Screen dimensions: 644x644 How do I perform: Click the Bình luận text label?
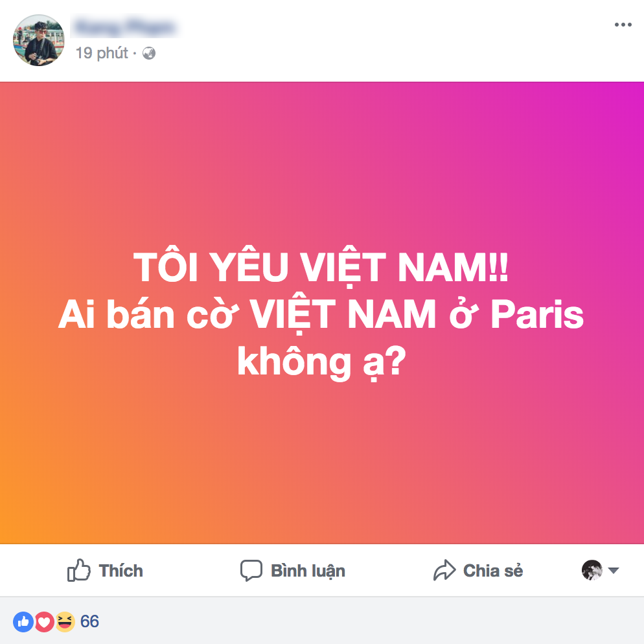[x=308, y=571]
